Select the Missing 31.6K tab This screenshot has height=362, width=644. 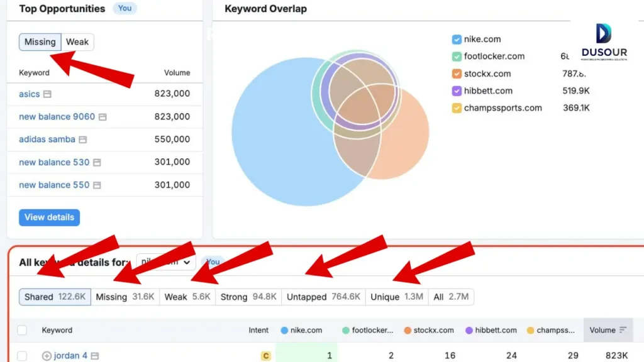[125, 297]
